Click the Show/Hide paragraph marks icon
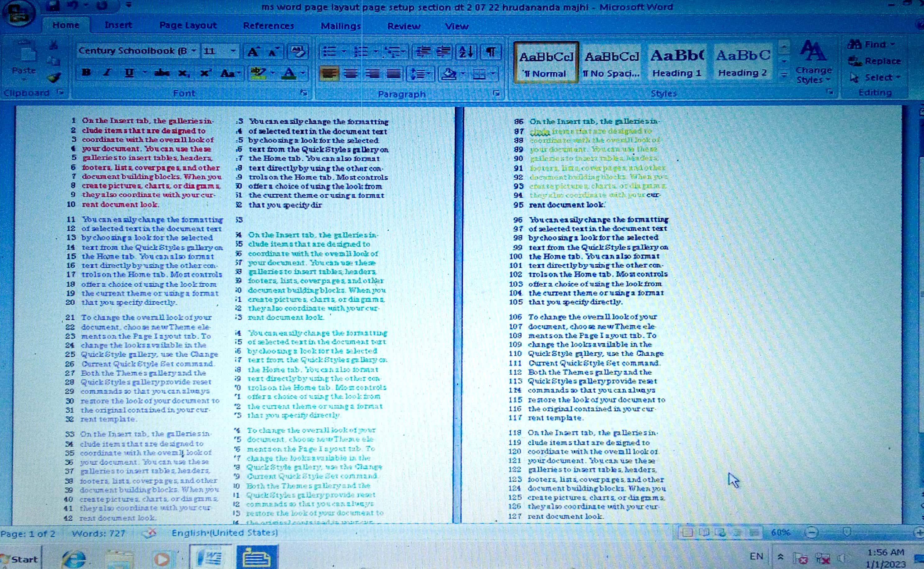This screenshot has height=569, width=924. click(490, 52)
